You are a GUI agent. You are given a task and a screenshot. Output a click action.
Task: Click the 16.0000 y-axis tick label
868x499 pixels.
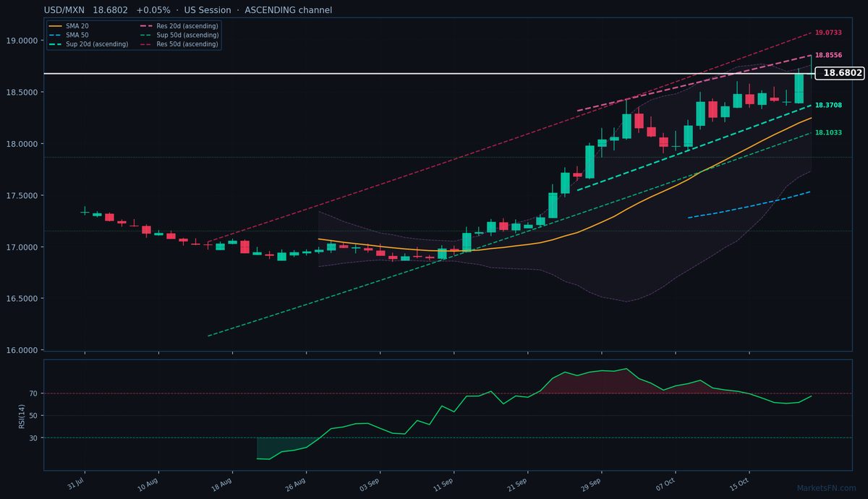23,351
